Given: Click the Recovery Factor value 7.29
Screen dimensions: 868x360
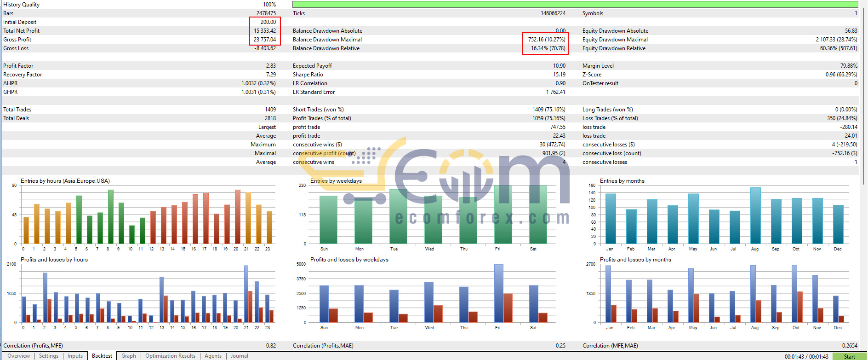Looking at the screenshot, I should [x=271, y=75].
